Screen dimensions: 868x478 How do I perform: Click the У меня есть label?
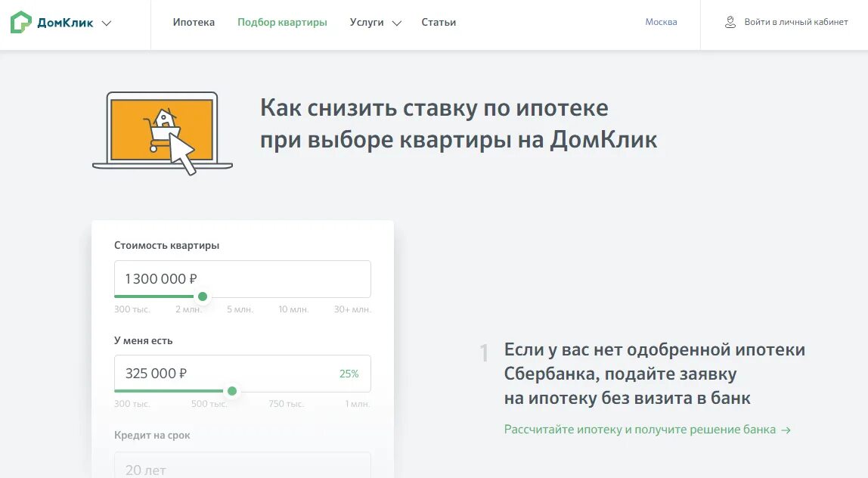coord(144,340)
